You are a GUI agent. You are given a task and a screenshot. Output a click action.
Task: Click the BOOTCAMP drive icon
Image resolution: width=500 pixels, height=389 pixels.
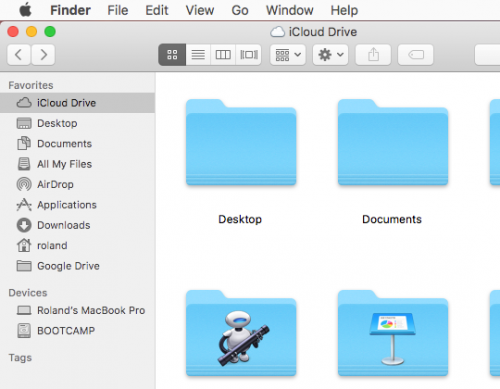24,331
